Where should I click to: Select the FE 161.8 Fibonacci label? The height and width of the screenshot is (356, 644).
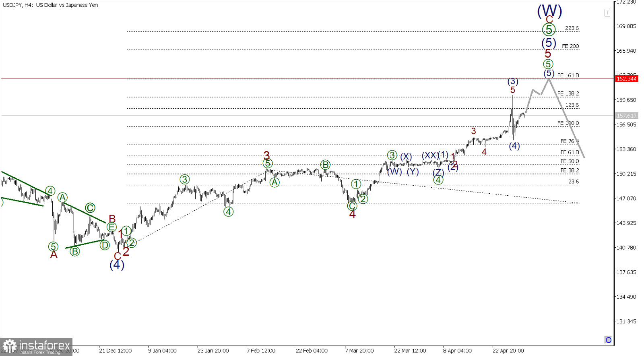pos(568,75)
